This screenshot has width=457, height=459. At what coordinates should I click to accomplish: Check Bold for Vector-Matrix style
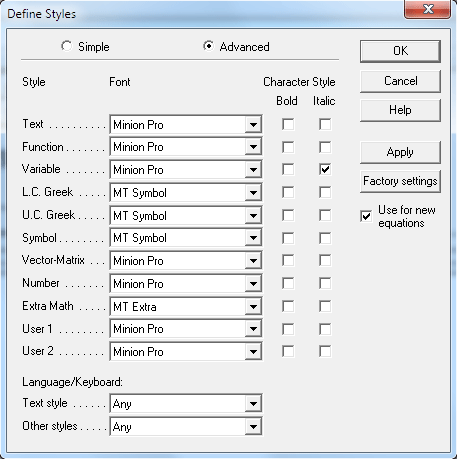point(288,260)
